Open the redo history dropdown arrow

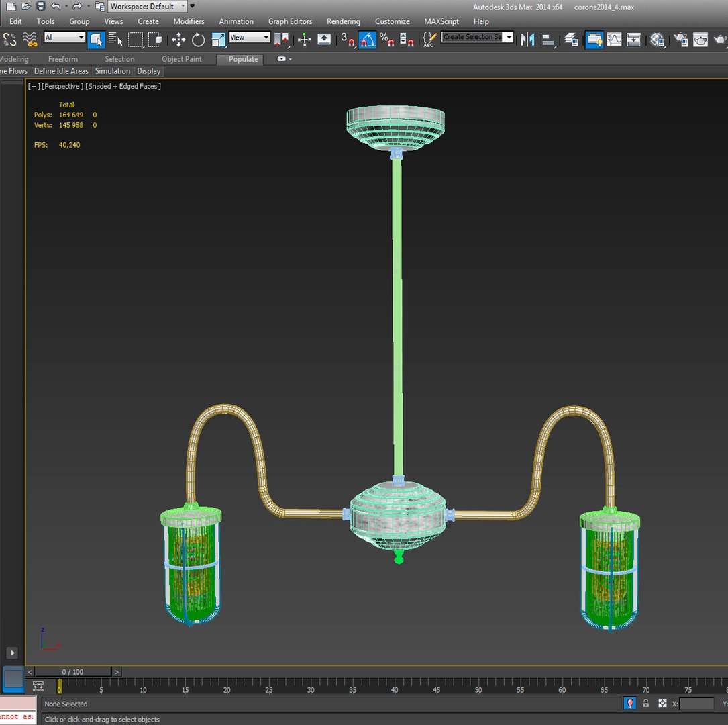point(88,7)
